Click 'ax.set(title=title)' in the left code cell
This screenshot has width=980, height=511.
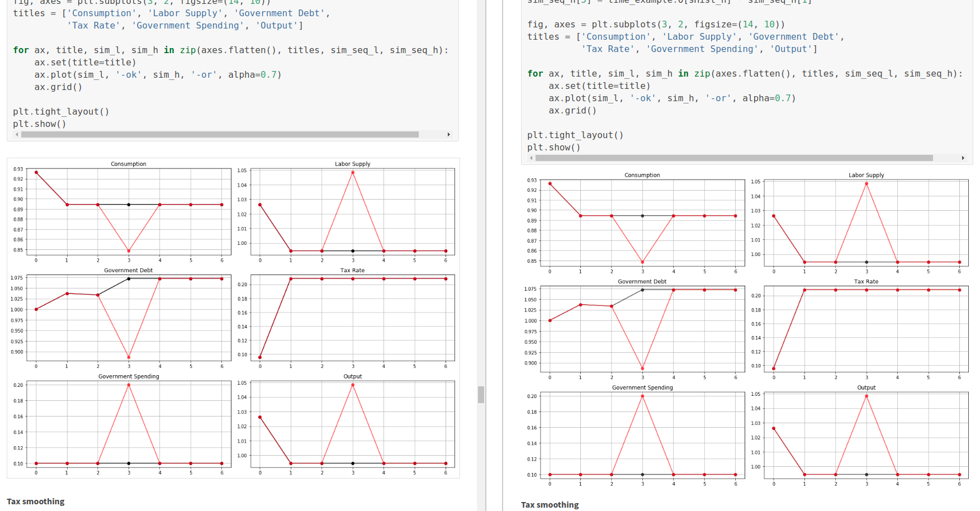pyautogui.click(x=85, y=63)
